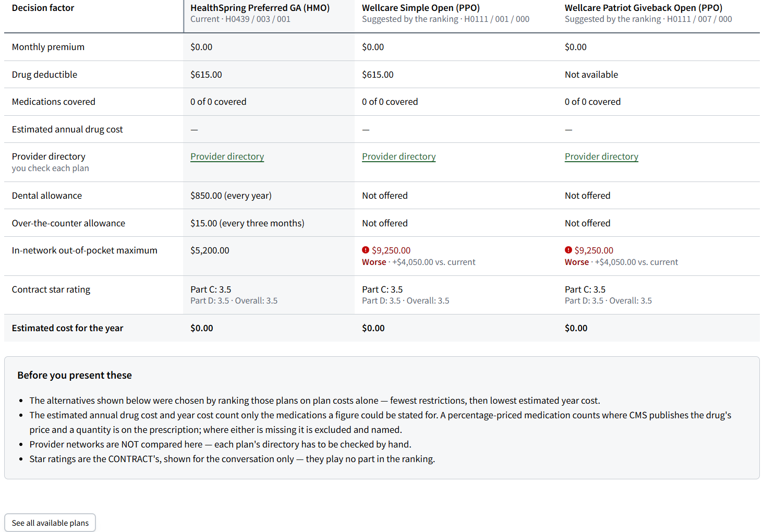Click Wellcare Simple Open's $0.00 monthly premium
Viewport: 763px width, 532px height.
pos(373,47)
